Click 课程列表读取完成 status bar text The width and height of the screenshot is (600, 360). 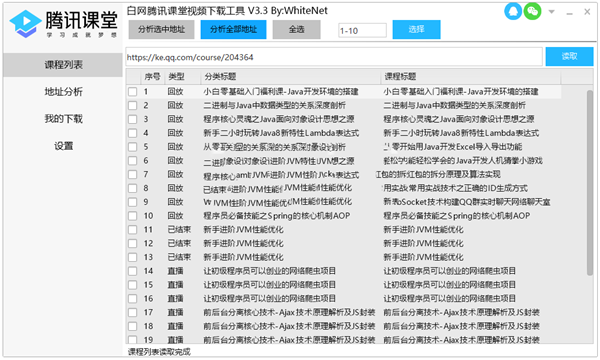(x=159, y=352)
